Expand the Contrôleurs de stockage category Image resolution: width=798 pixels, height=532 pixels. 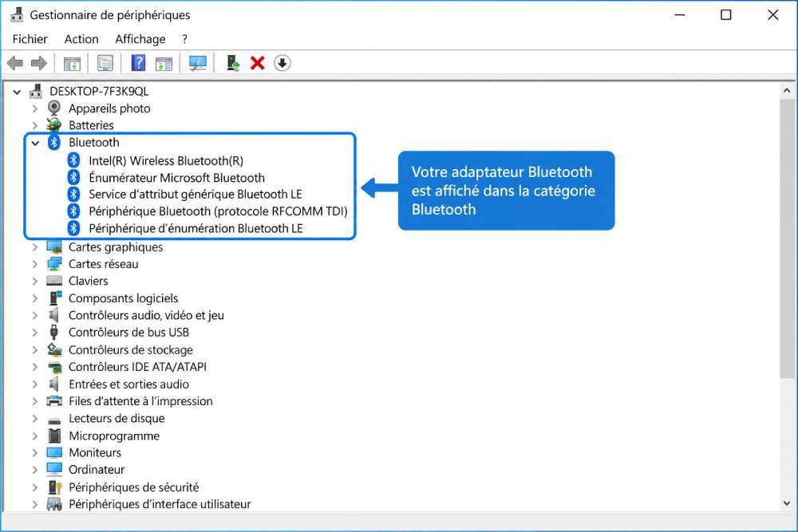[x=34, y=350]
